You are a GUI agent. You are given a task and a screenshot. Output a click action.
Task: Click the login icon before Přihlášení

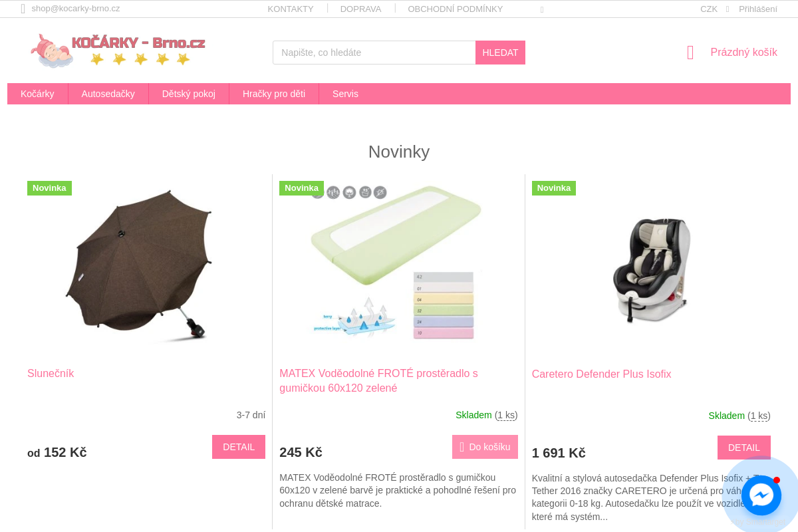click(728, 9)
